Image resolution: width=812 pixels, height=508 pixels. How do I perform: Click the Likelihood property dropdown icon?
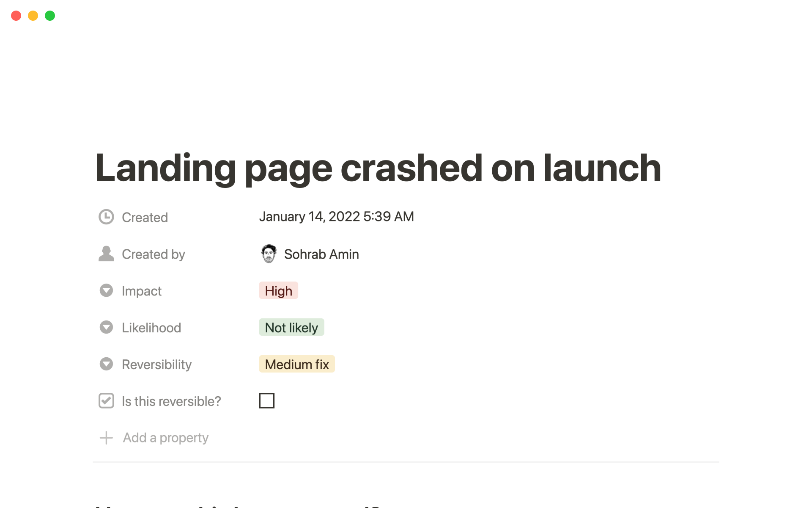point(106,327)
